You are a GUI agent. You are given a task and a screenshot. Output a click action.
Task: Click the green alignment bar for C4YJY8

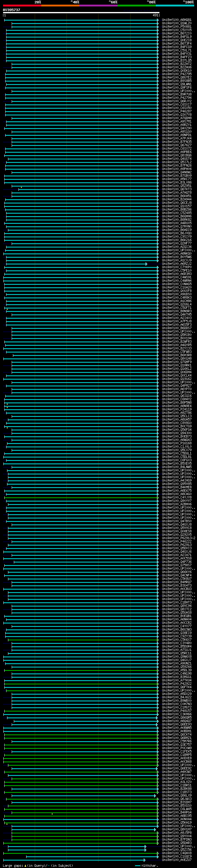(x=81, y=497)
